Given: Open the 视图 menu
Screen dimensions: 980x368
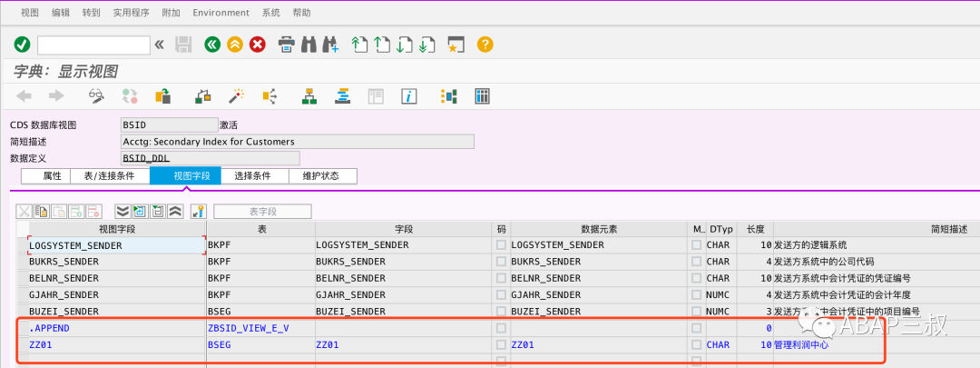Looking at the screenshot, I should pyautogui.click(x=30, y=13).
